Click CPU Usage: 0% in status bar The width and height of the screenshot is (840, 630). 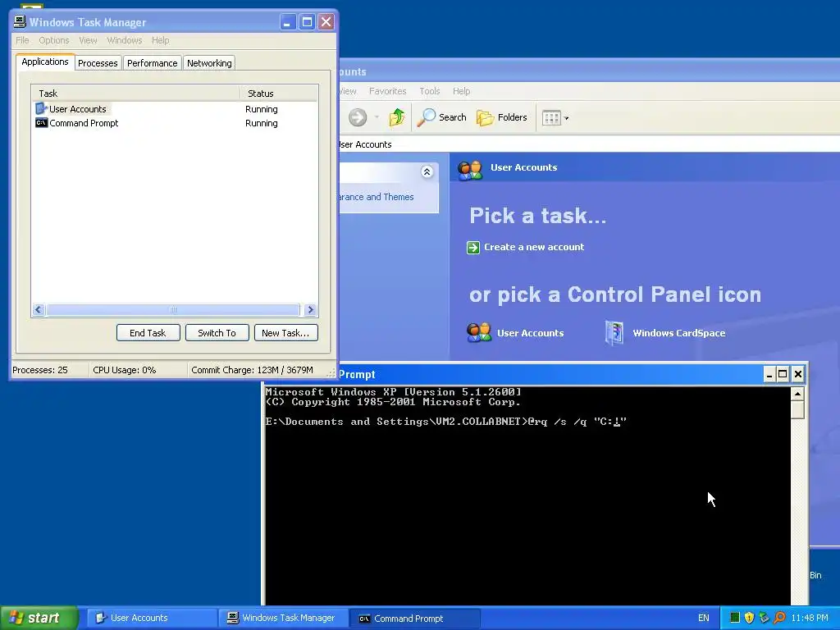(125, 370)
